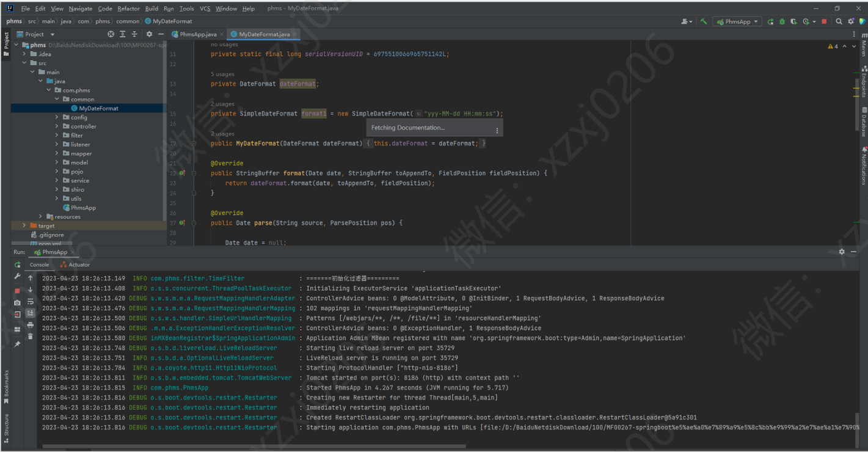Image resolution: width=868 pixels, height=452 pixels.
Task: Hide the Project panel with minus icon
Action: (160, 34)
